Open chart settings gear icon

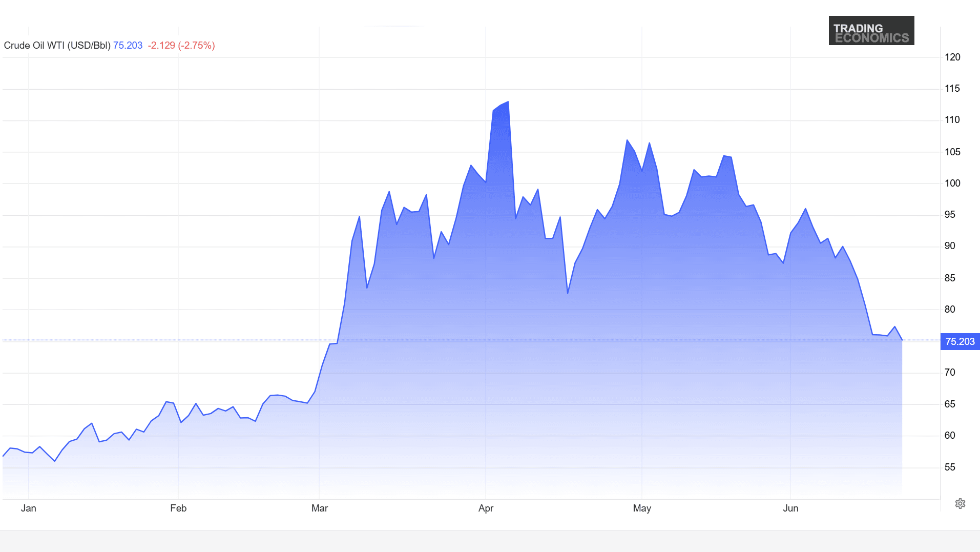coord(960,503)
